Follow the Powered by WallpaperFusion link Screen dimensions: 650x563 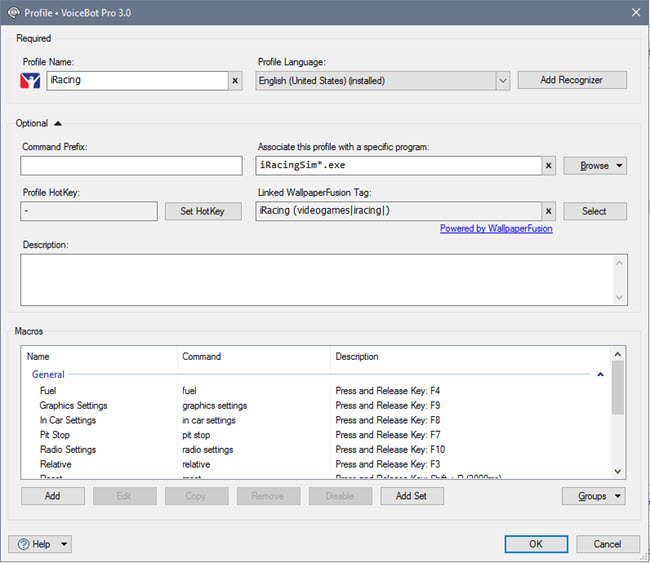pos(496,228)
